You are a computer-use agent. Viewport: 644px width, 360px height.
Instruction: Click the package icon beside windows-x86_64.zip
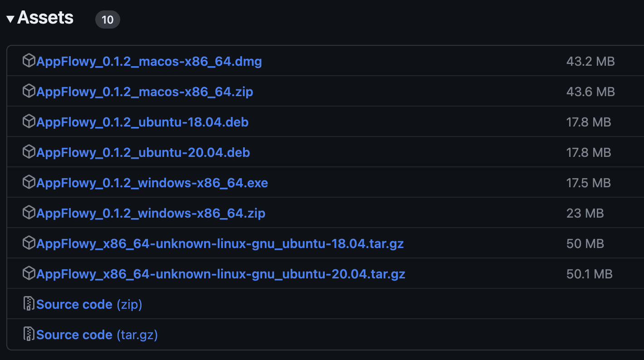pyautogui.click(x=29, y=213)
